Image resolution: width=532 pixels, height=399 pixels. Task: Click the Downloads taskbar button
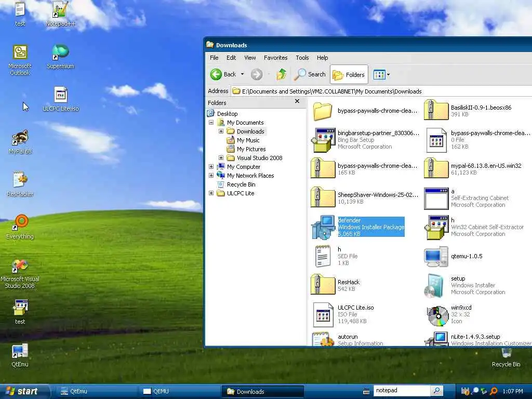point(262,392)
